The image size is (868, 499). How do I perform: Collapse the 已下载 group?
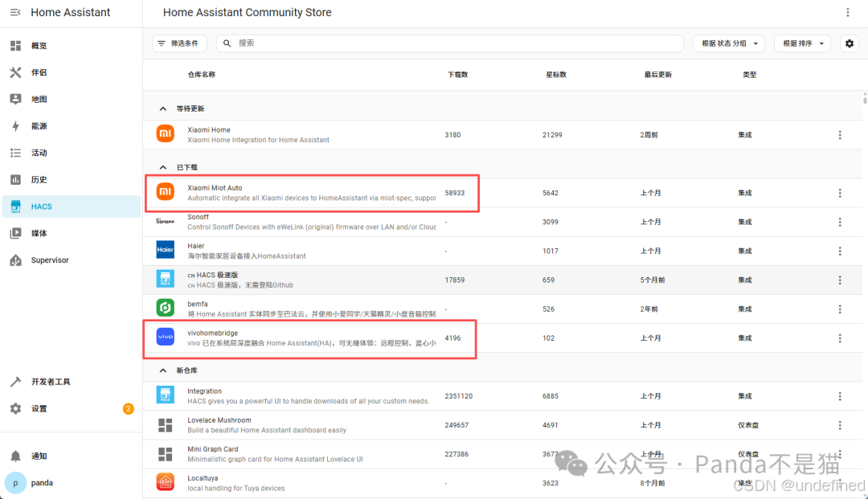(162, 167)
